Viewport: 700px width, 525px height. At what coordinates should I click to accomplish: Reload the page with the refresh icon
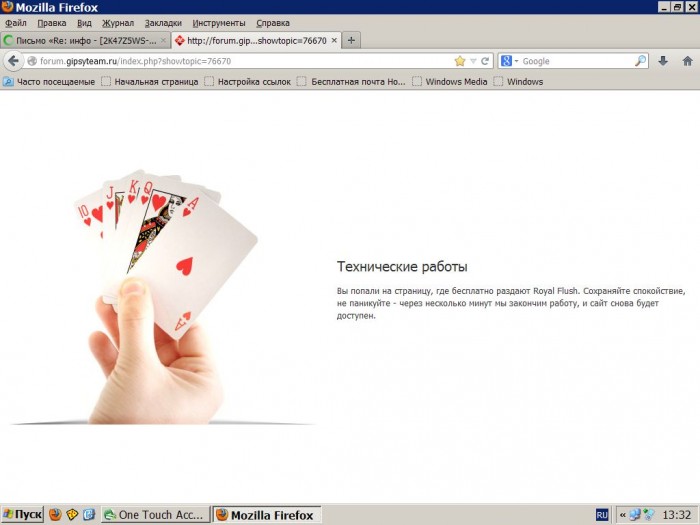point(485,61)
